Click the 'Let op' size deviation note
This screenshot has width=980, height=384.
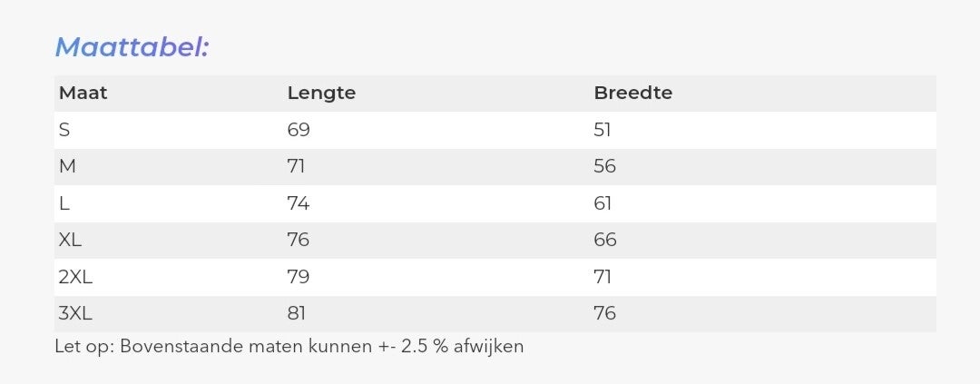click(x=289, y=347)
